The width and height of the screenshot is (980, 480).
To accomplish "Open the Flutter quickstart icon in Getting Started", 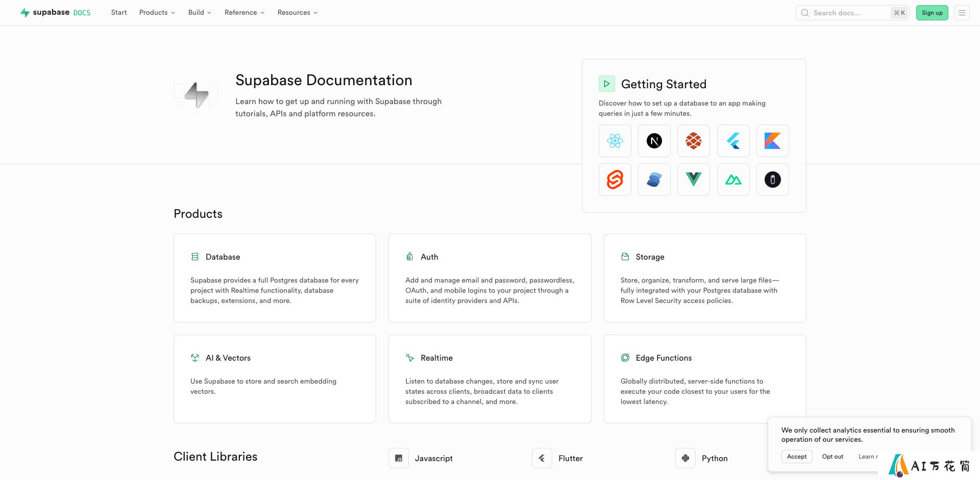I will (x=733, y=141).
